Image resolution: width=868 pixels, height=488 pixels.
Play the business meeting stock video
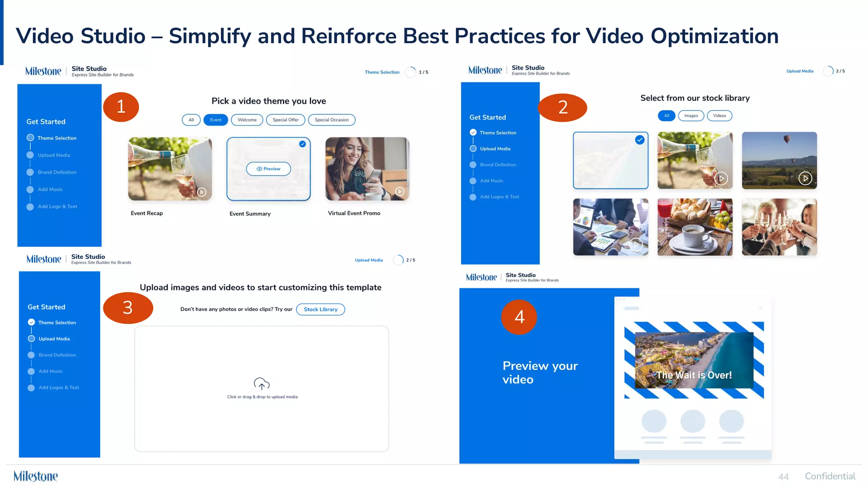[636, 244]
